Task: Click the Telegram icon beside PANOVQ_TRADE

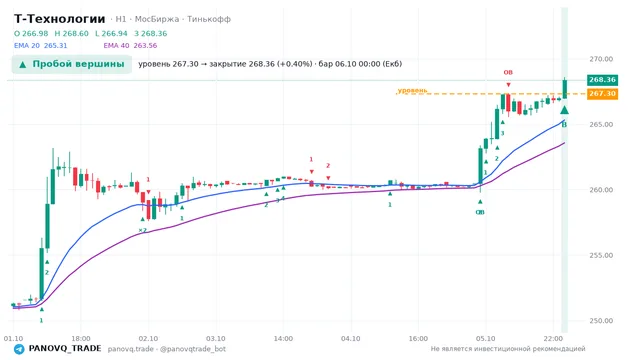Action: tap(19, 349)
